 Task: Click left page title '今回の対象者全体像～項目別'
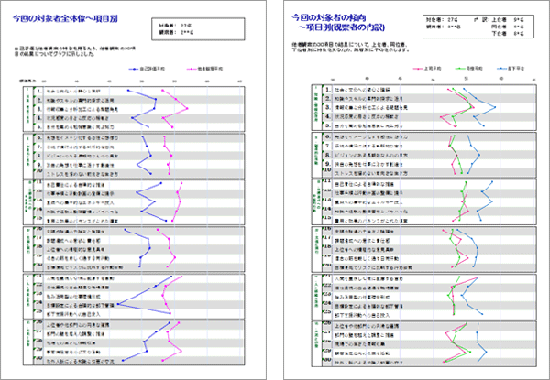(65, 19)
